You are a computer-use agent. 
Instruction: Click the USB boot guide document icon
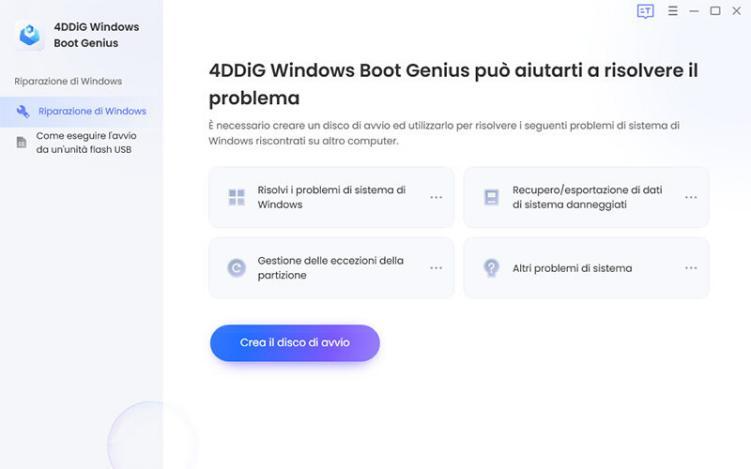point(21,143)
